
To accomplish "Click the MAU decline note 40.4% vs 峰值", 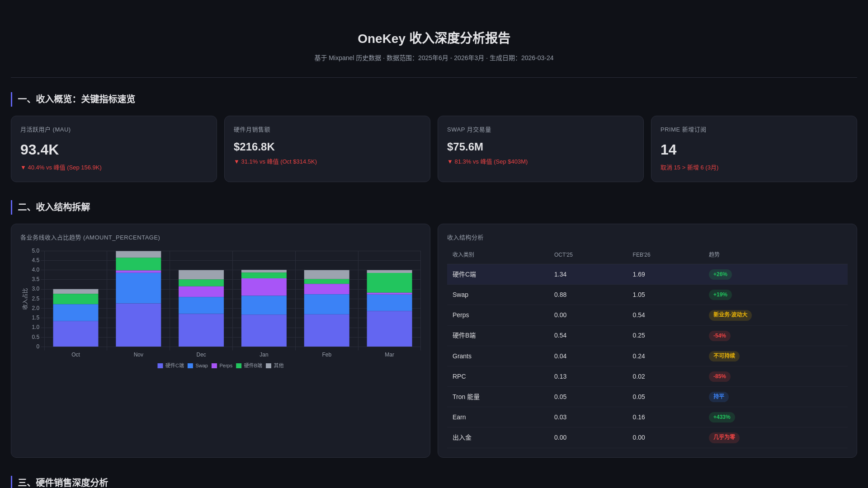I will click(x=61, y=168).
